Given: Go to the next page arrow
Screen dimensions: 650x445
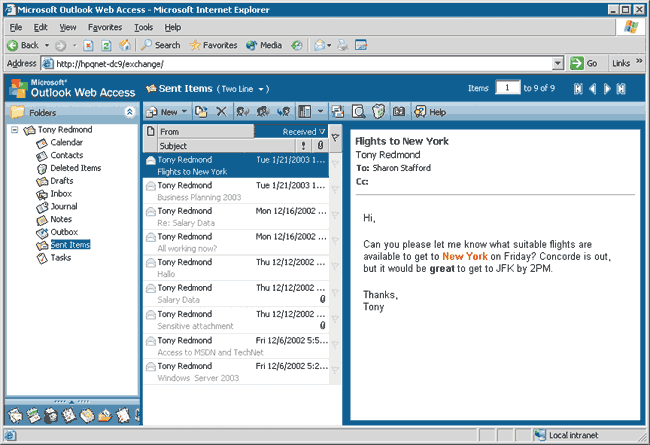Looking at the screenshot, I should pyautogui.click(x=607, y=89).
